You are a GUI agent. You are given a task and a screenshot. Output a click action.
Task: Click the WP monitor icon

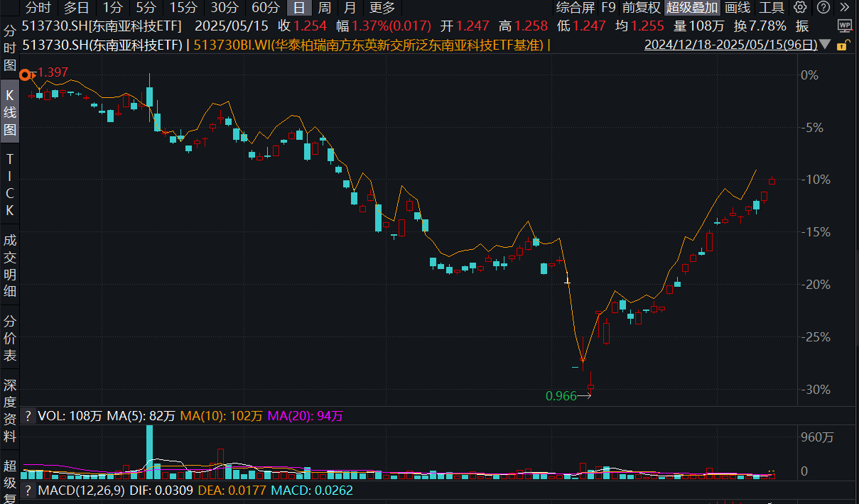point(845,26)
